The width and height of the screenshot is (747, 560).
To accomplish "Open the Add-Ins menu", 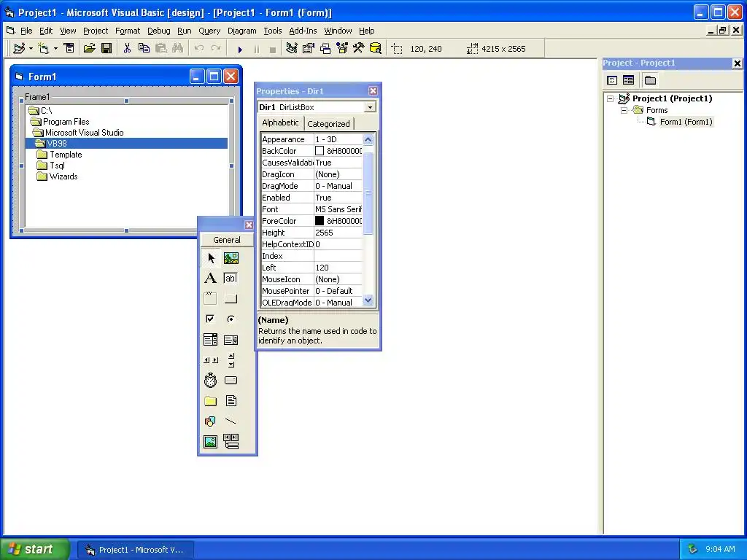I will coord(303,31).
